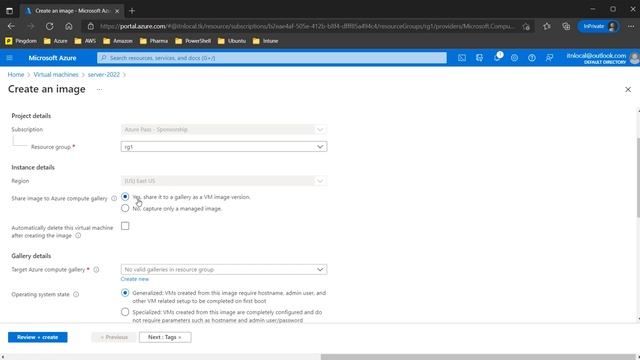Select Yes, share it to a gallery radio
This screenshot has width=640, height=360.
125,197
